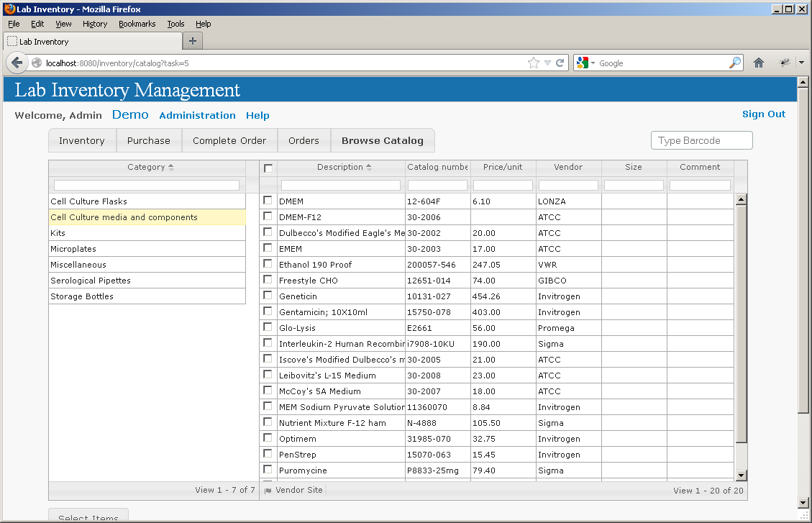The height and width of the screenshot is (523, 812).
Task: Click the Sign Out link
Action: coord(763,114)
